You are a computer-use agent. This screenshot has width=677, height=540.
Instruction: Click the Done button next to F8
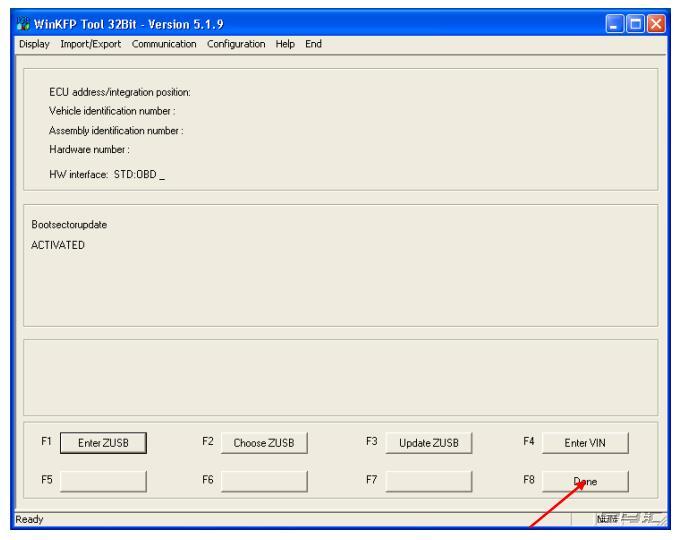[x=585, y=481]
